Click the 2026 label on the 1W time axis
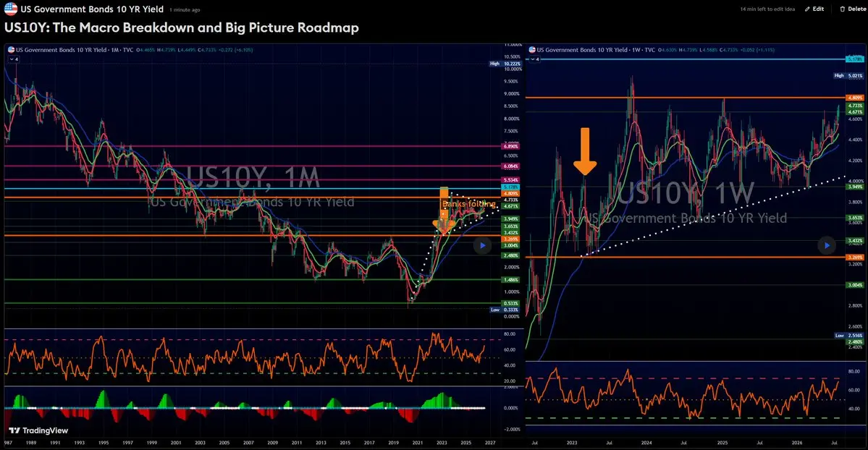868x450 pixels. [797, 443]
